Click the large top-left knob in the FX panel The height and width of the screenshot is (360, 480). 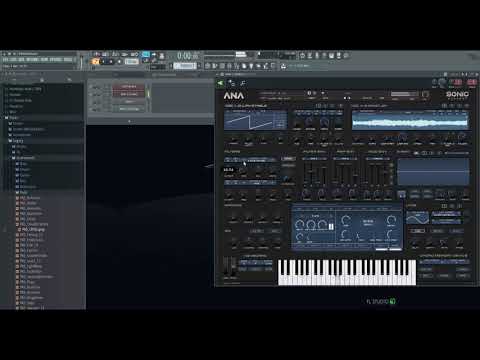click(x=300, y=225)
